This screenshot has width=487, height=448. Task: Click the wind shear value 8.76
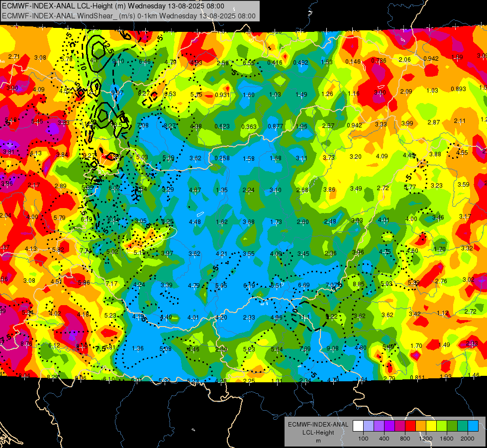26,343
